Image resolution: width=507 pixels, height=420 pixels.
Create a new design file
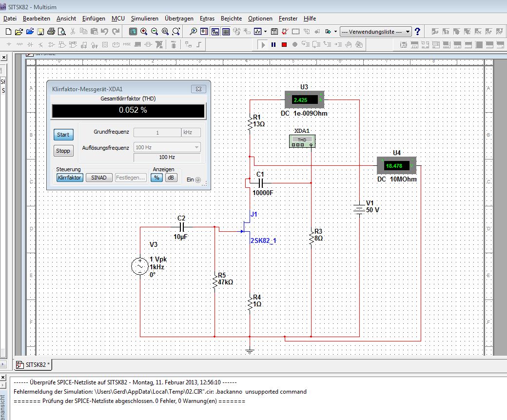tap(9, 31)
